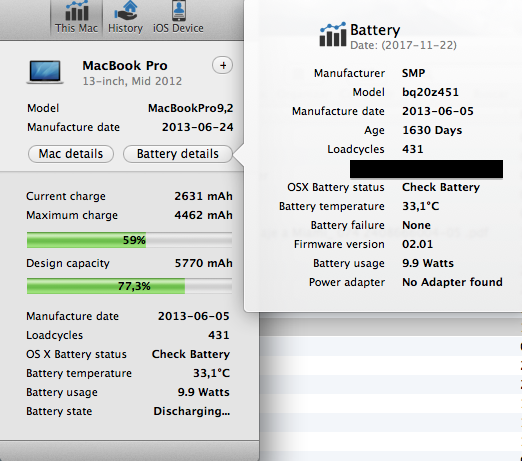Image resolution: width=522 pixels, height=461 pixels.
Task: Select the Discharging... battery state value
Action: pyautogui.click(x=192, y=411)
